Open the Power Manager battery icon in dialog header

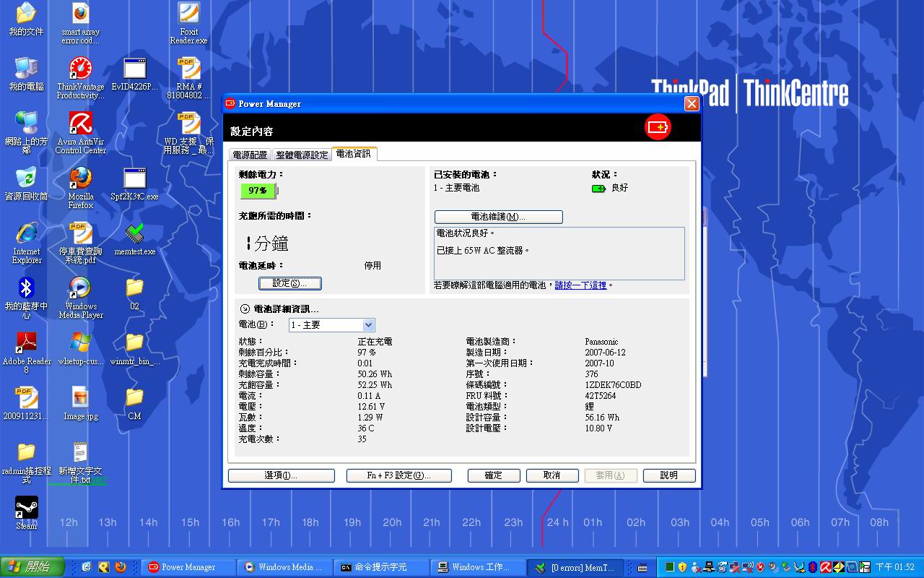coord(658,126)
